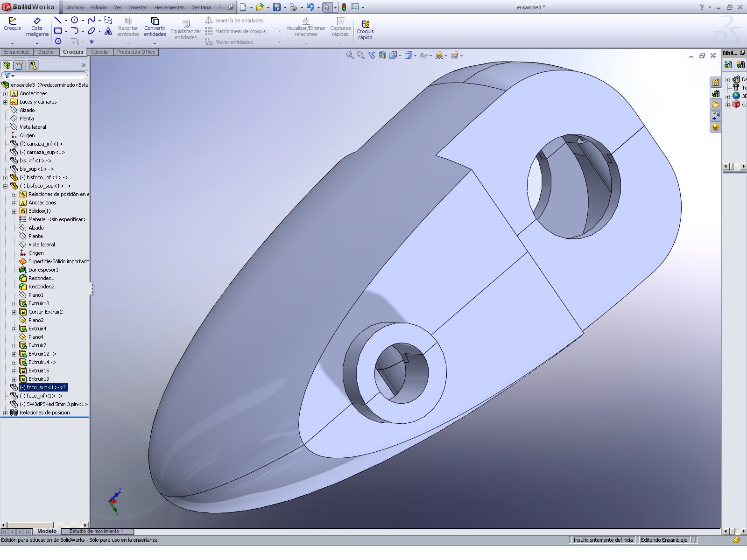
Task: Open SolidWorks Resources home panel tab
Action: (x=715, y=83)
